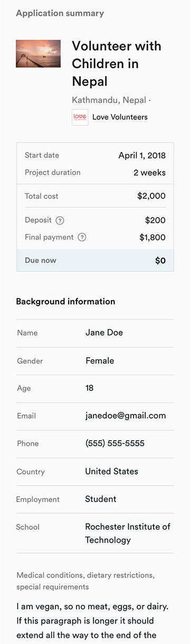Click the Kathmandu, Nepal location text
Viewport: 190px width, 644px height.
point(109,100)
